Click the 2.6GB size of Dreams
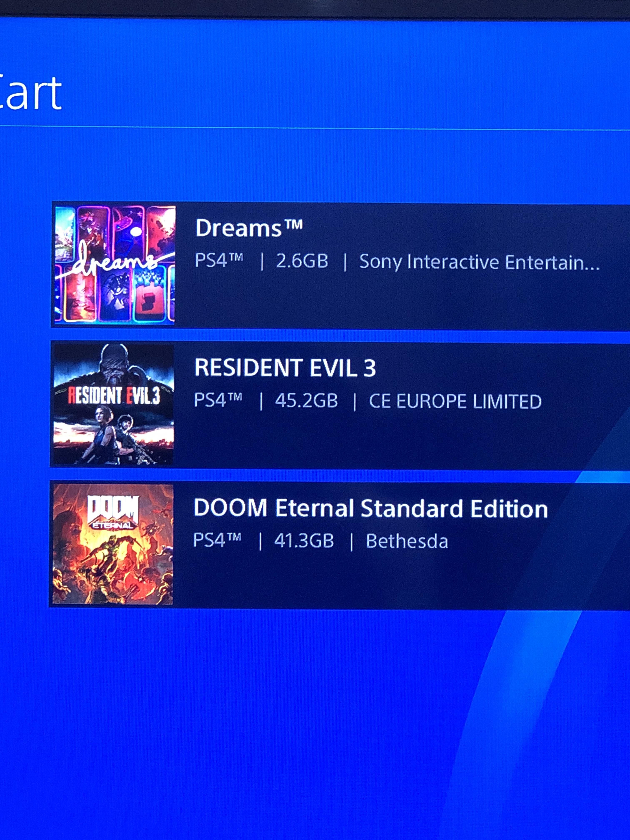 point(302,261)
